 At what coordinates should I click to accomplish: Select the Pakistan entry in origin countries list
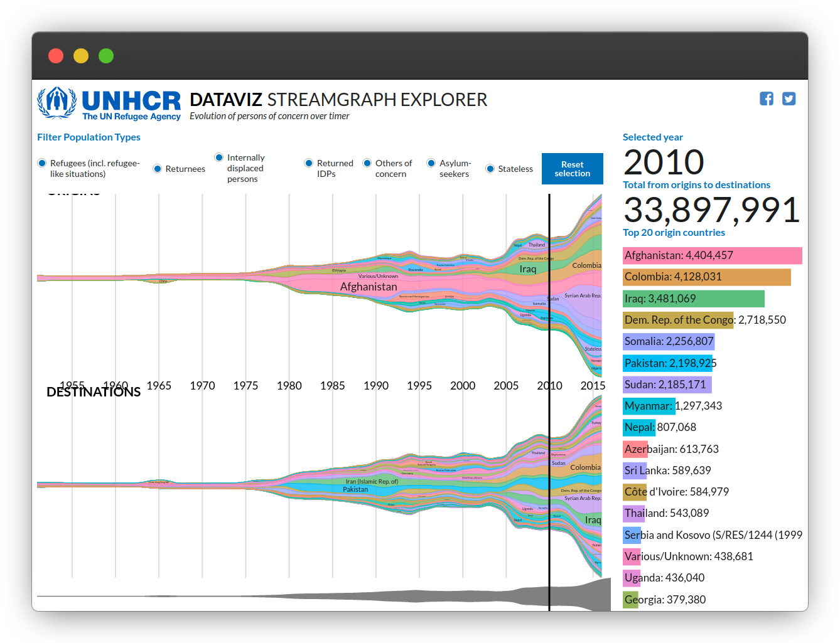668,363
